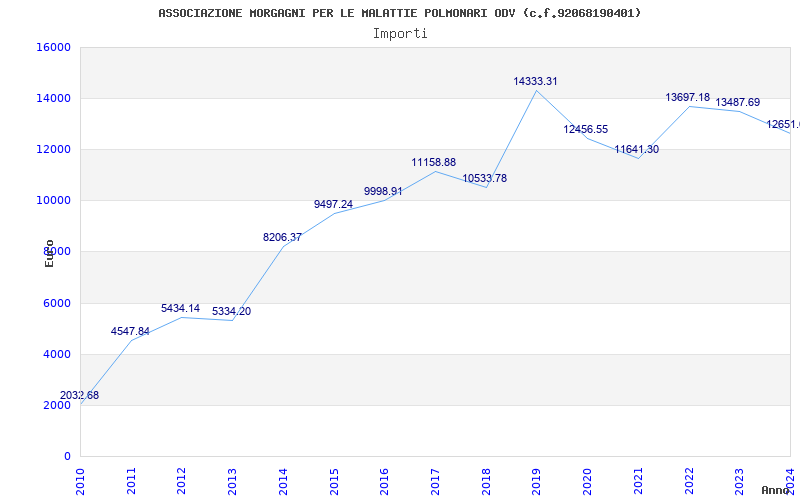
Task: Click the data label 2032.68
Action: click(x=80, y=395)
